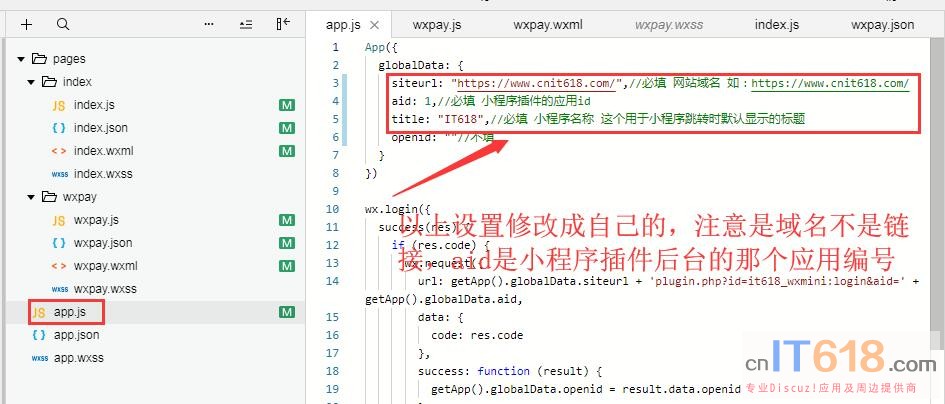Click the globalData text on line 2

pyautogui.click(x=412, y=65)
